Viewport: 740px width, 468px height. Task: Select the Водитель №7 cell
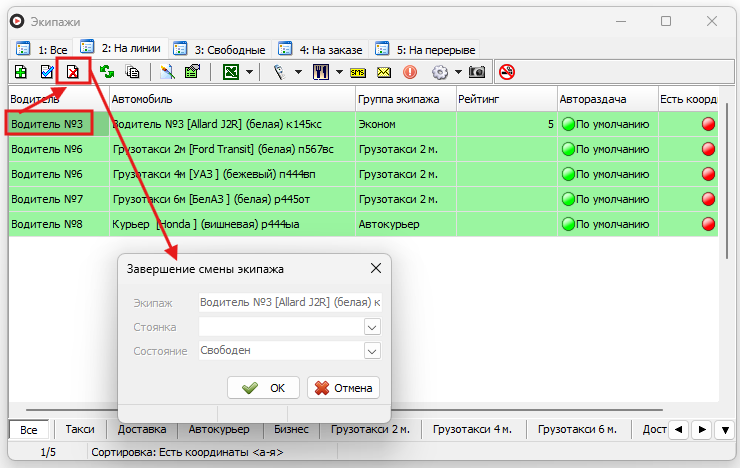click(x=59, y=199)
